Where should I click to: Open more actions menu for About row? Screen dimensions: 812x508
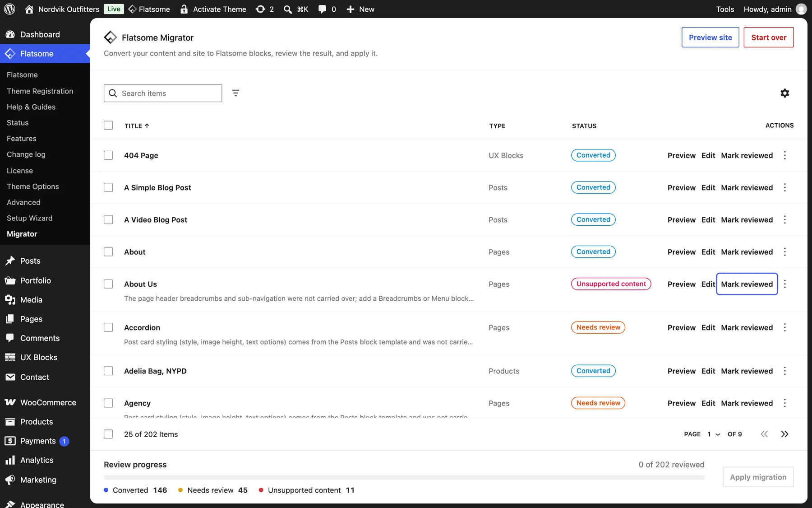tap(785, 252)
